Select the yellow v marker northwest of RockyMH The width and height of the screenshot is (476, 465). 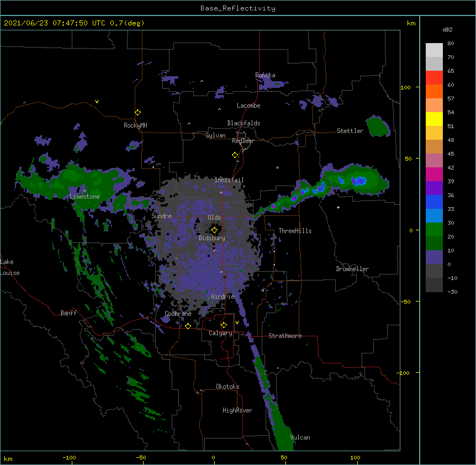(x=97, y=102)
